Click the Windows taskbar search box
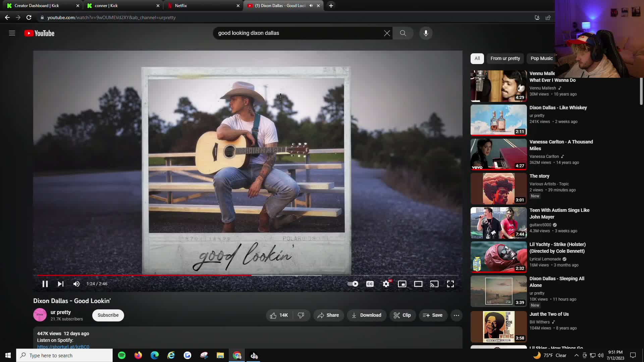This screenshot has height=362, width=644. tap(64, 355)
